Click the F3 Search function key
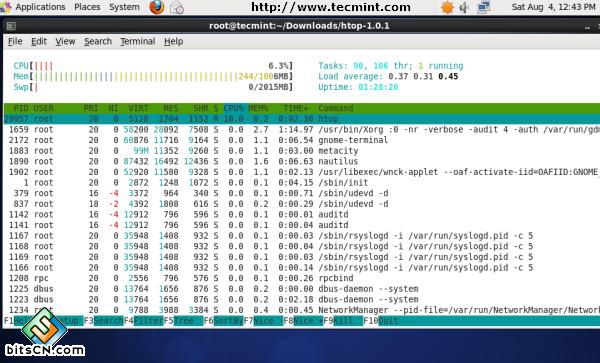 pos(103,321)
